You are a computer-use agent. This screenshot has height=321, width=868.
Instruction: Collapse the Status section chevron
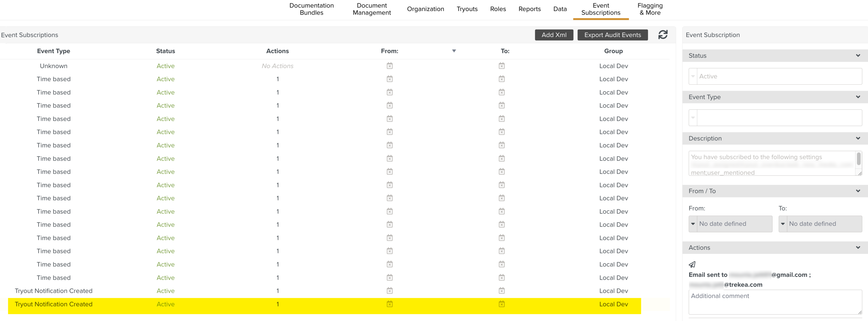point(858,56)
